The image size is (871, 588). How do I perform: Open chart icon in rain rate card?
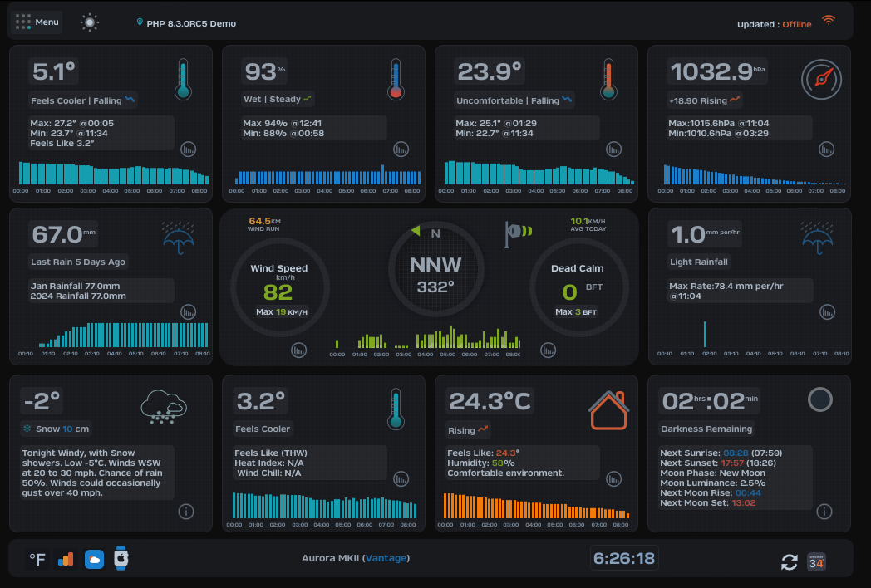click(x=827, y=312)
